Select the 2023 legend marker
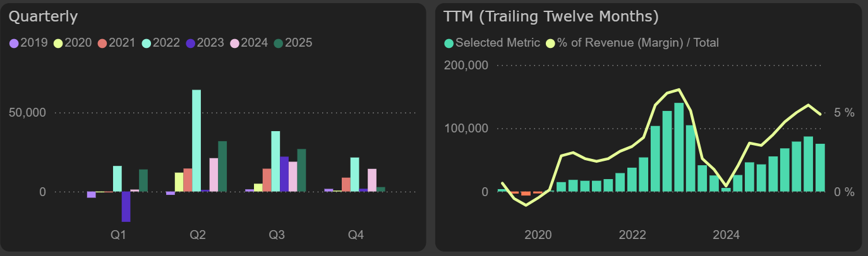The height and width of the screenshot is (256, 868). 191,43
